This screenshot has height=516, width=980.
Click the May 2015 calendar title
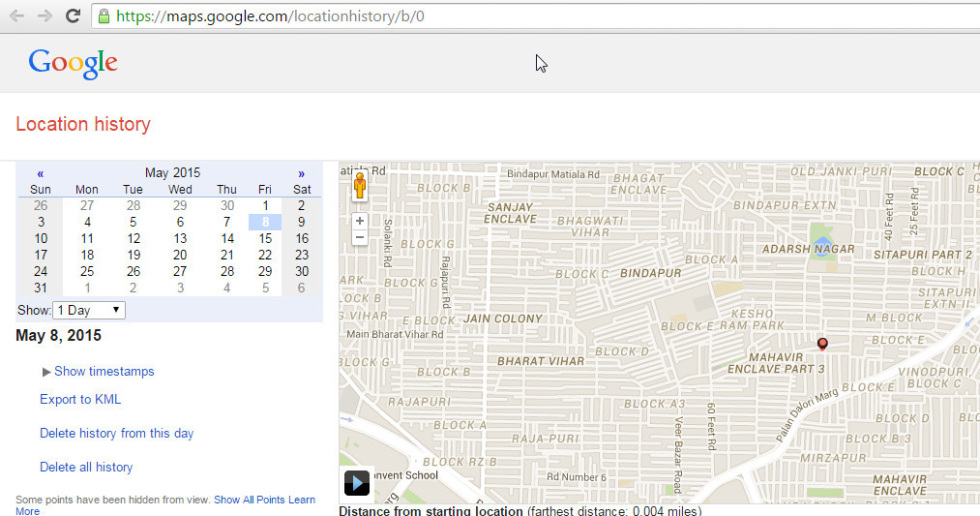tap(172, 172)
